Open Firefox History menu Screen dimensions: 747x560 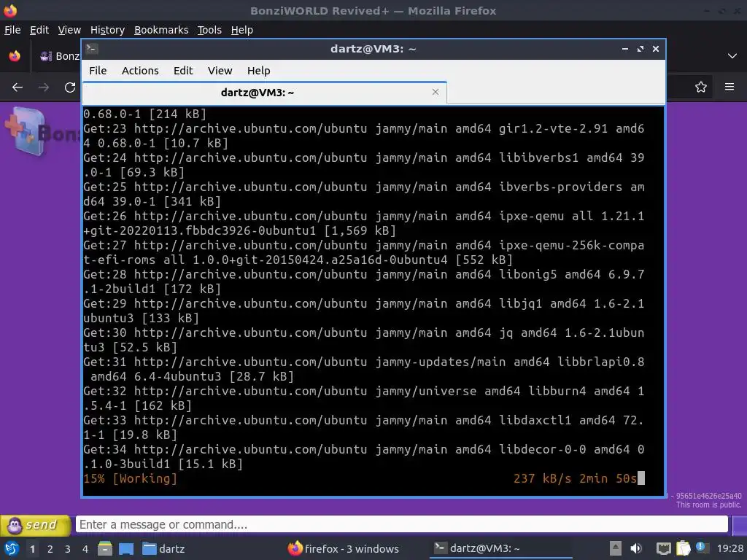(x=107, y=30)
